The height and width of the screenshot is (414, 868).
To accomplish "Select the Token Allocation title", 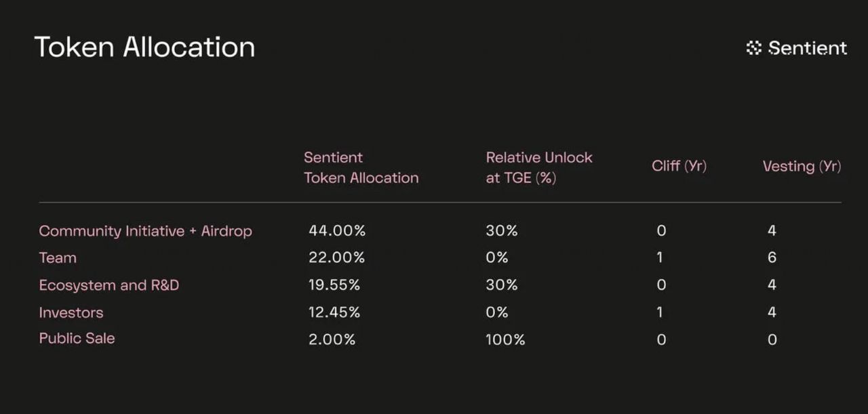I will coord(145,47).
